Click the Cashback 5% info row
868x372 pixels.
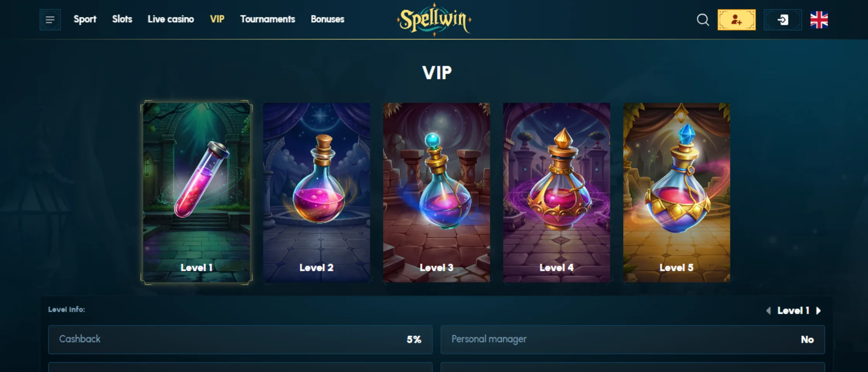[240, 339]
